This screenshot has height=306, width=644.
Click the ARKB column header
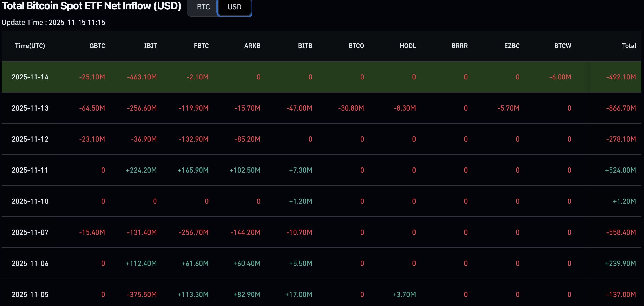(252, 46)
